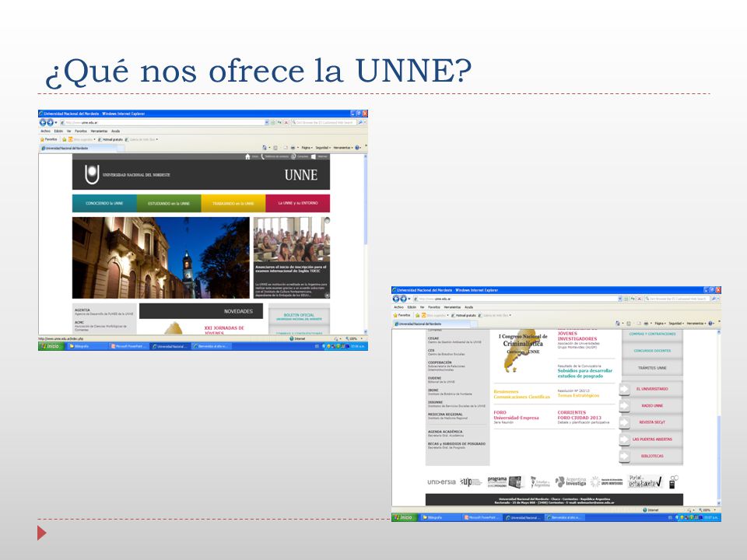
Task: Open Página dropdown in UNNE-banner window command bar
Action: point(307,148)
